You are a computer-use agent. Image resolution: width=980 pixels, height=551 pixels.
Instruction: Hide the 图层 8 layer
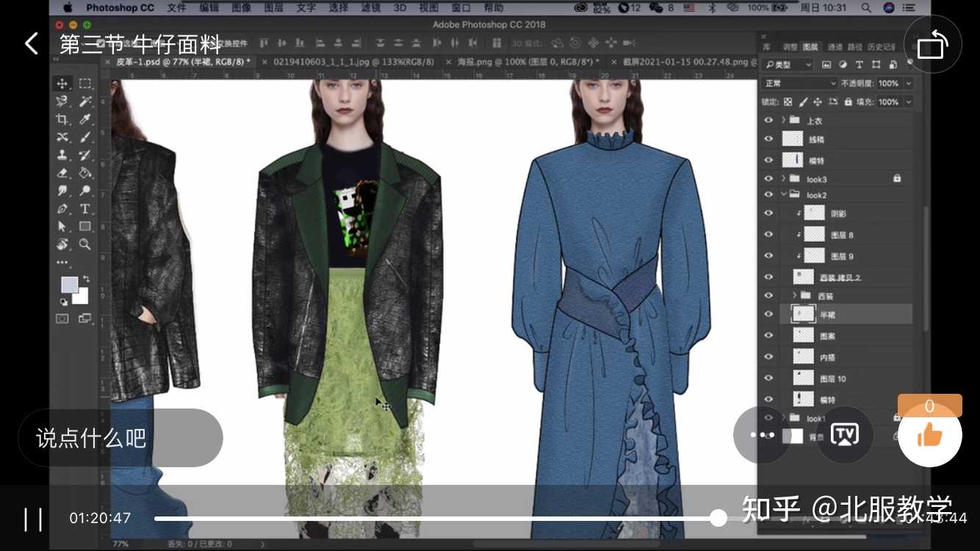(x=768, y=234)
